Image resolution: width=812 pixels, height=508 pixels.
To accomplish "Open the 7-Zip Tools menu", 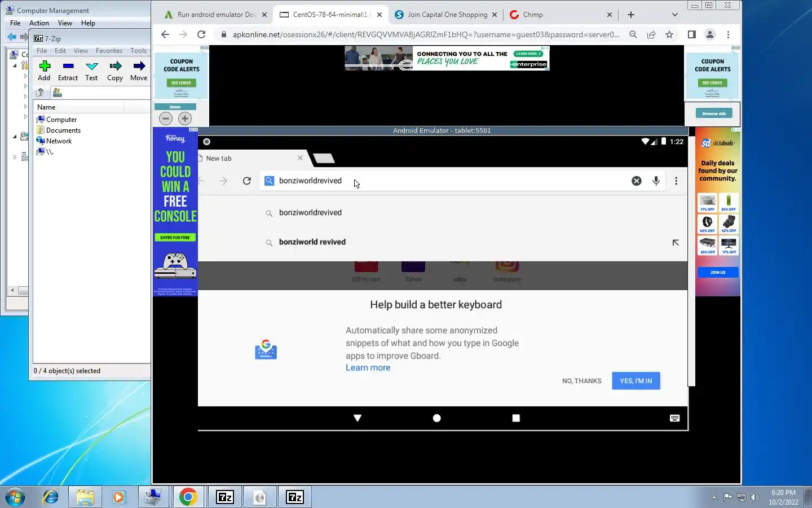I will [x=138, y=51].
